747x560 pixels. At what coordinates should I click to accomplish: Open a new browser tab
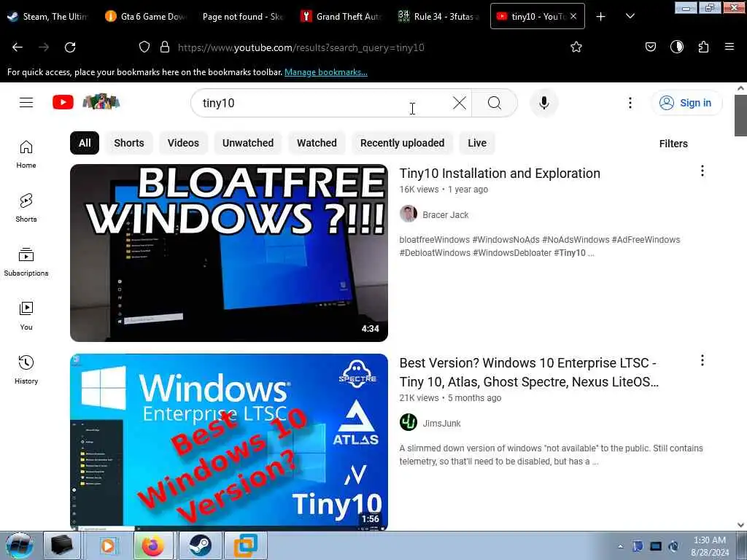coord(601,17)
